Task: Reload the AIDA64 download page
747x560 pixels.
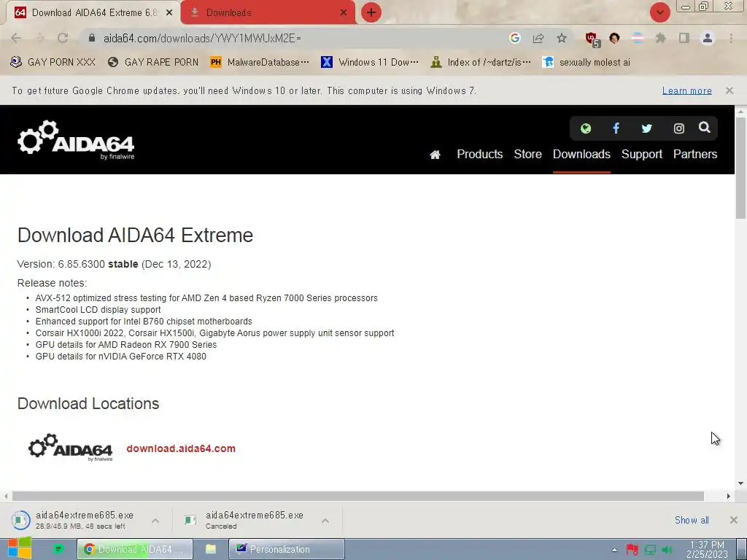Action: coord(63,38)
